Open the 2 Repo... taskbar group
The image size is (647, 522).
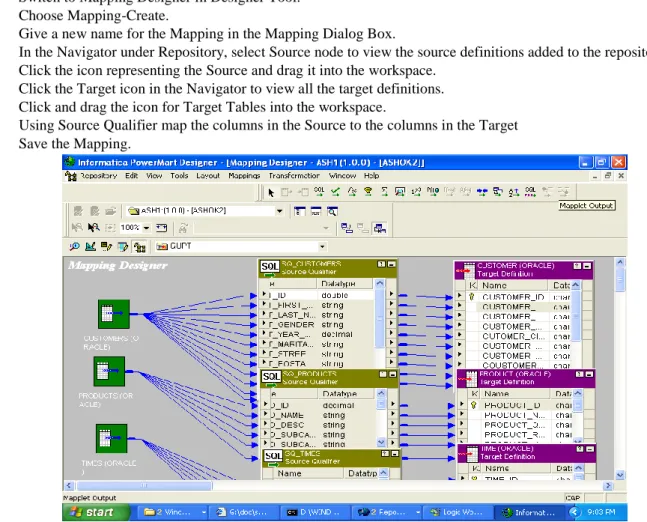tap(388, 513)
